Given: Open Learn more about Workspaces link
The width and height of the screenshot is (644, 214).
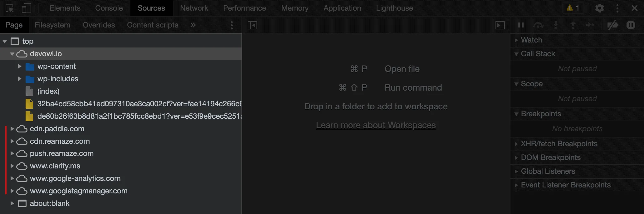Looking at the screenshot, I should [x=376, y=125].
